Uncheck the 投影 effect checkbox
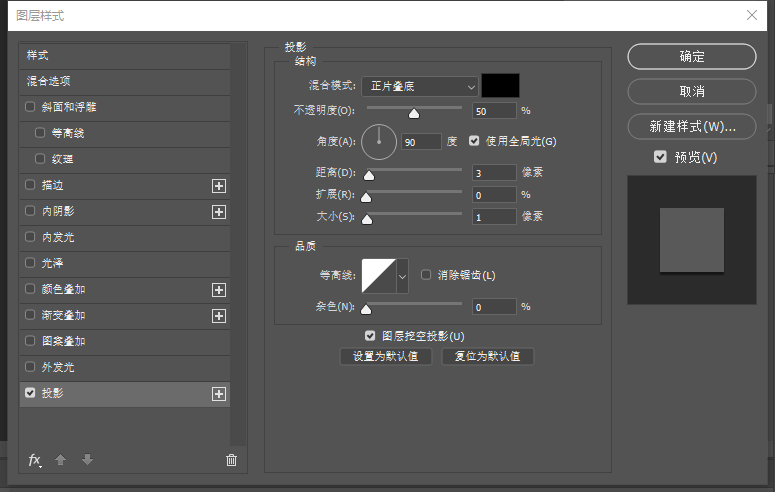The image size is (775, 492). [30, 393]
